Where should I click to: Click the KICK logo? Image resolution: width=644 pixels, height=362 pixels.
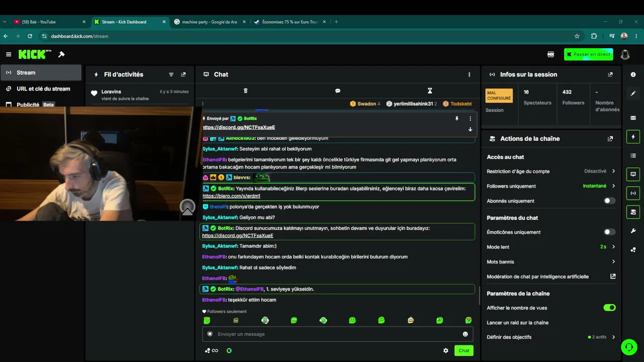(x=35, y=54)
